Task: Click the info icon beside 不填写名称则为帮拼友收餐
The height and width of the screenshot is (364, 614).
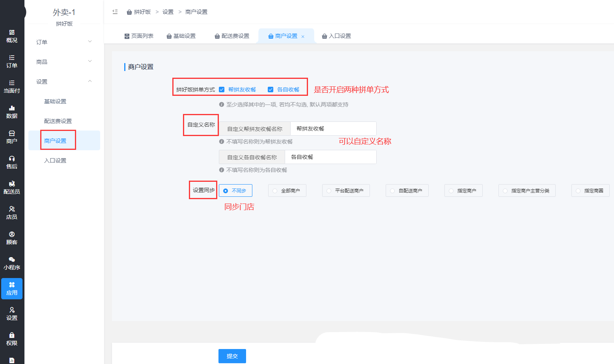Action: pyautogui.click(x=222, y=142)
